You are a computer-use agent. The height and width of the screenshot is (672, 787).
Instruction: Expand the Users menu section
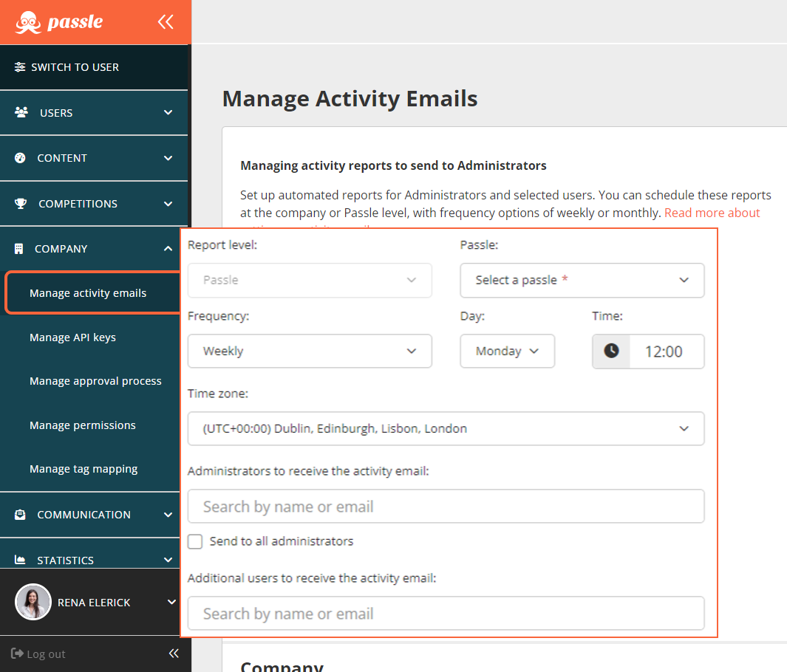tap(168, 112)
